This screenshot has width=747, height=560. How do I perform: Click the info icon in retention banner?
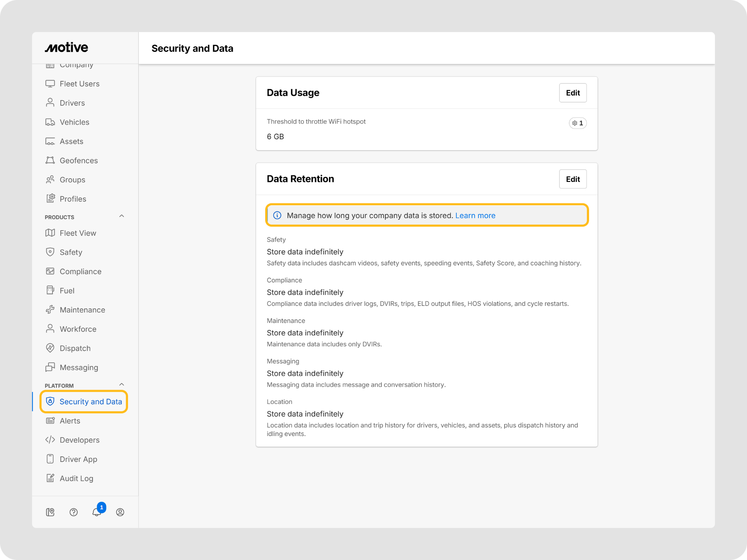(x=277, y=215)
